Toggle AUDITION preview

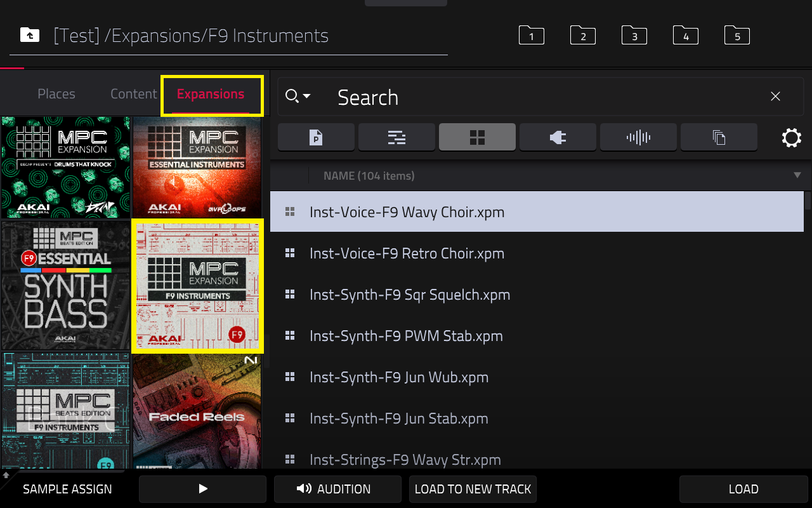[337, 489]
